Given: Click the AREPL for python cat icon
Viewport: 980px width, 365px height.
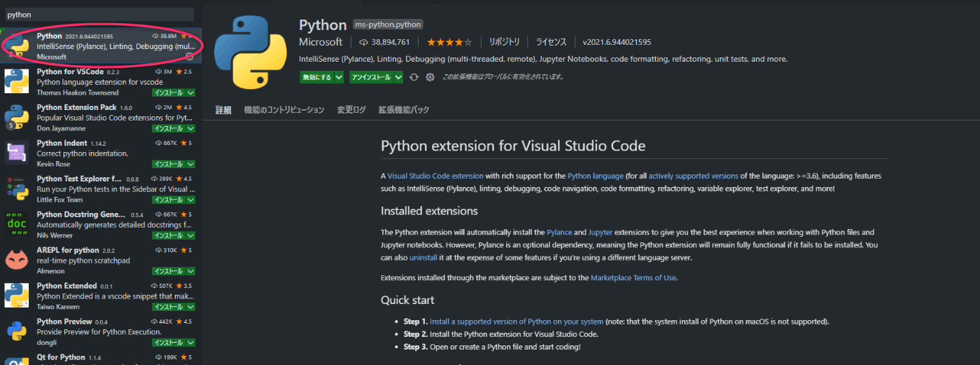Looking at the screenshot, I should 17,260.
